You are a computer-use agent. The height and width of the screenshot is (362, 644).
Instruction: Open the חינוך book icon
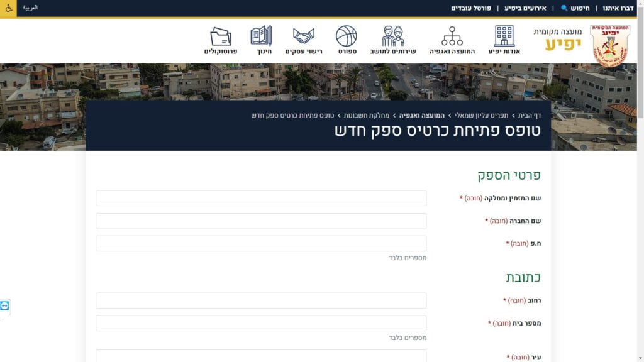point(261,36)
